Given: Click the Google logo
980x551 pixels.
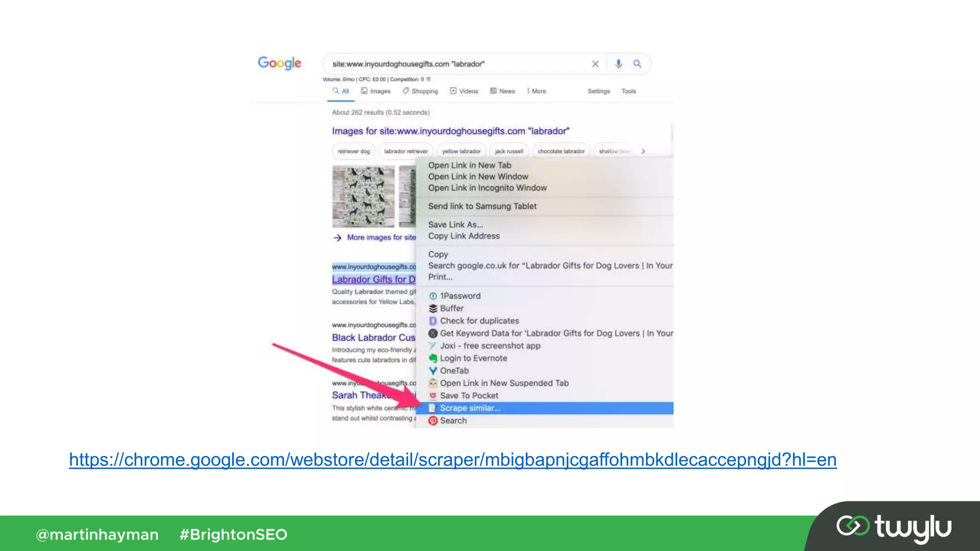Looking at the screenshot, I should pyautogui.click(x=279, y=63).
